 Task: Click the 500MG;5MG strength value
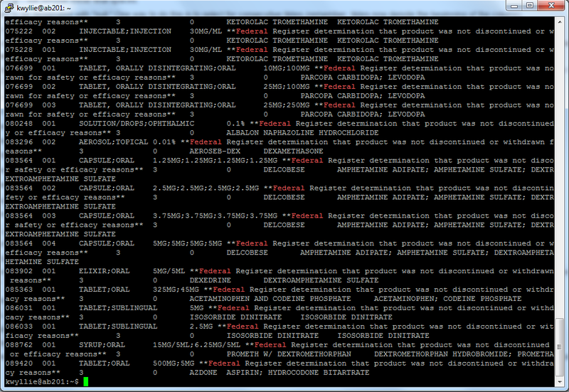click(174, 364)
